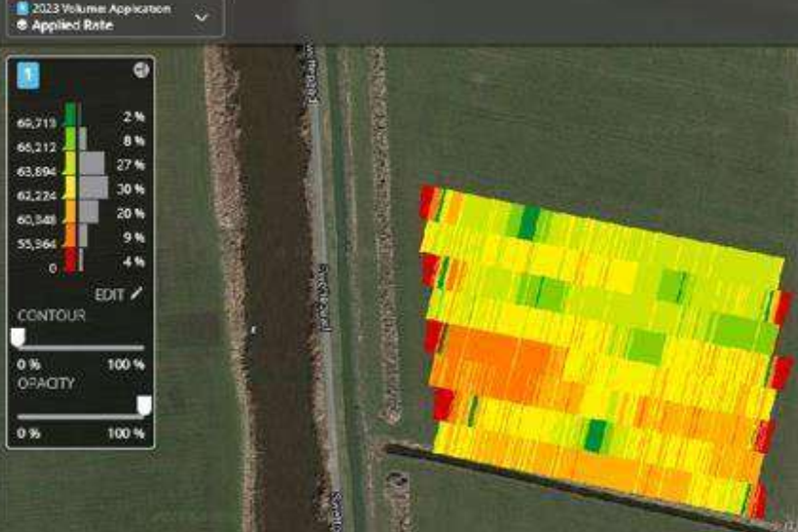
Task: Select the 2023 Volume Application title
Action: pos(99,9)
